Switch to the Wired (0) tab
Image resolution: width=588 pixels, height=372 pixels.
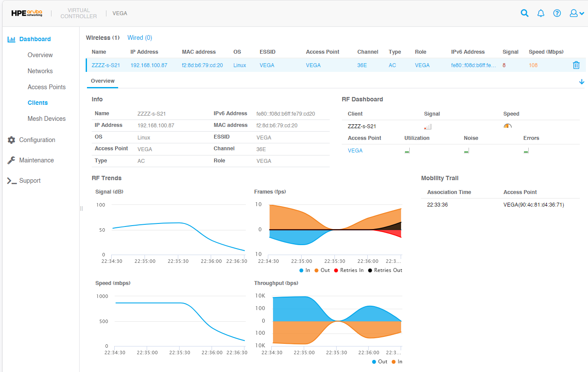pos(140,38)
